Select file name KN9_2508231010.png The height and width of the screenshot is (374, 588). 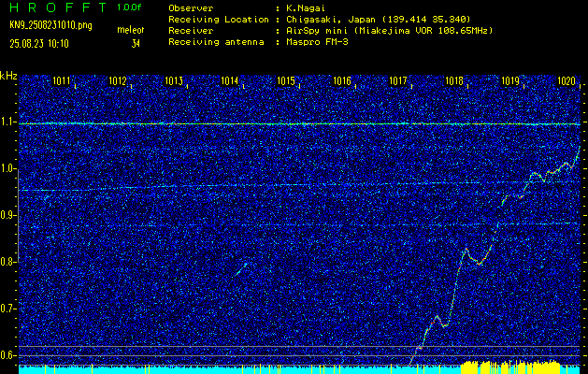click(50, 25)
